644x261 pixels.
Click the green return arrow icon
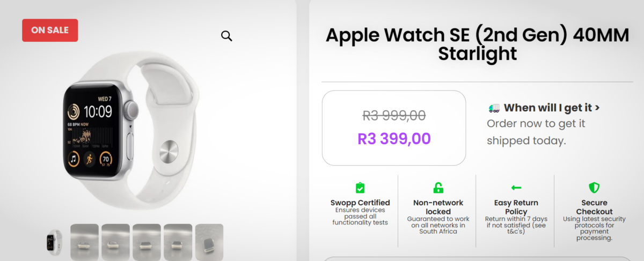pyautogui.click(x=516, y=188)
